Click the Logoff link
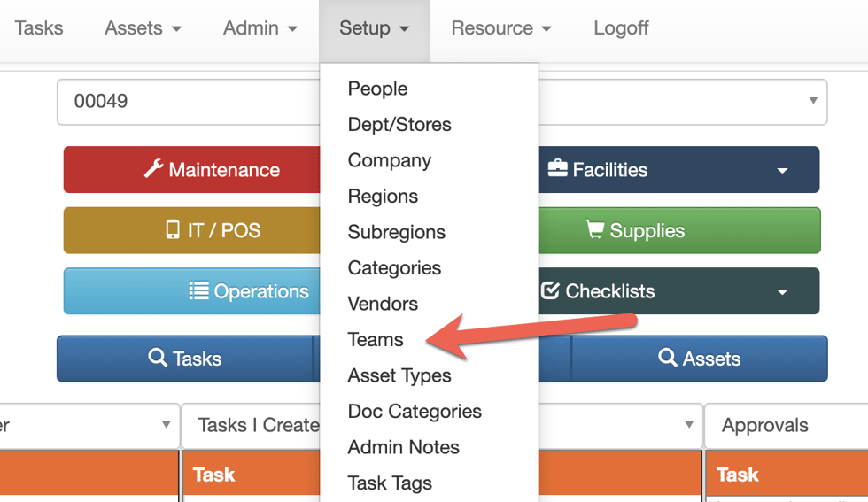 (x=621, y=27)
